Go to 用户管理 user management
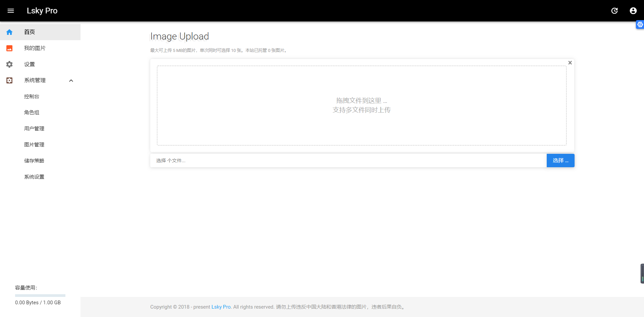 [34, 129]
